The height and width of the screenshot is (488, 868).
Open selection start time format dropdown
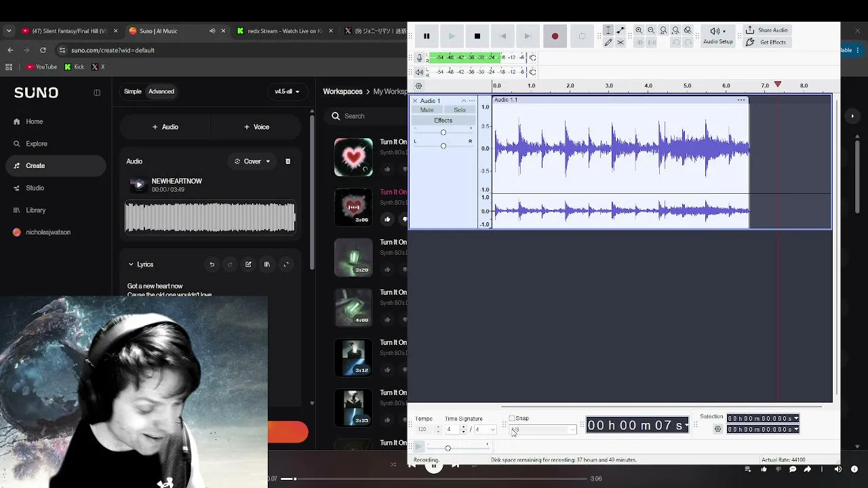point(796,419)
